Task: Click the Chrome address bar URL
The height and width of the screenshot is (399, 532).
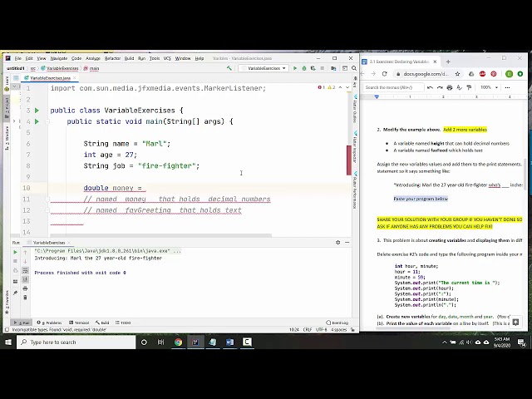Action: click(426, 74)
